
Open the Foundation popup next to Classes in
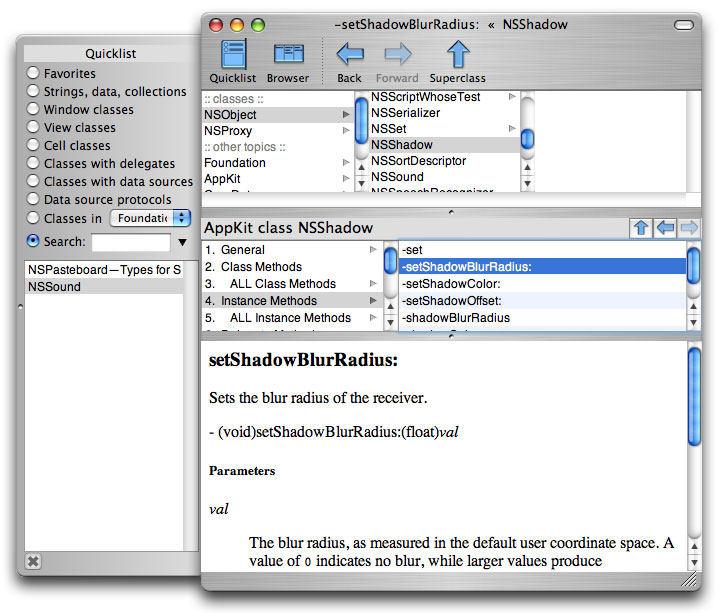[x=151, y=218]
